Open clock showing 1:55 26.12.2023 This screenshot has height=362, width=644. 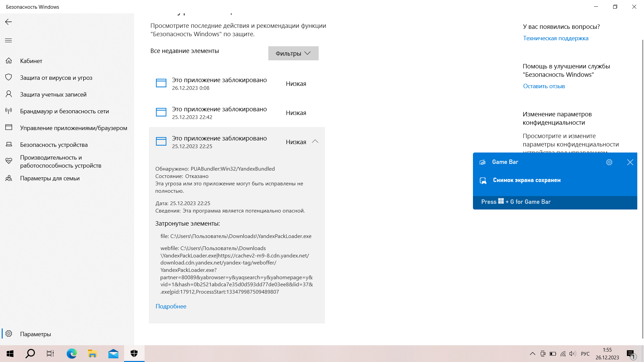607,354
